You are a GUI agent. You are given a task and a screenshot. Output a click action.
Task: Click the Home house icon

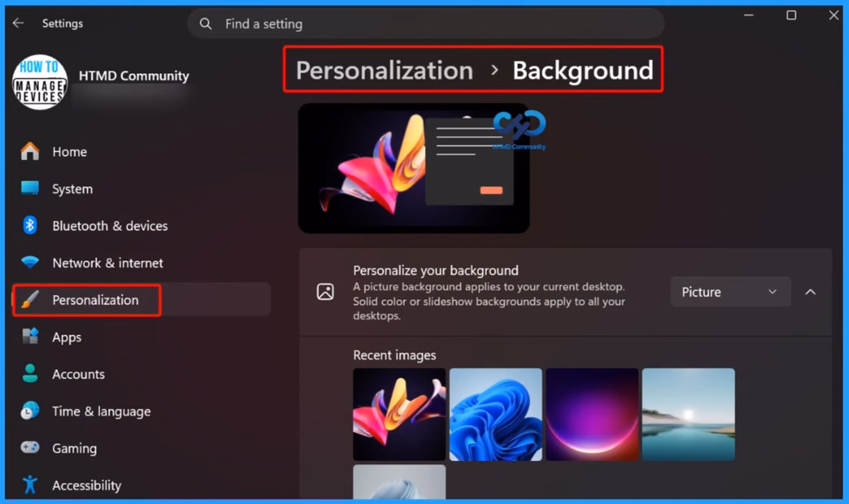[30, 152]
